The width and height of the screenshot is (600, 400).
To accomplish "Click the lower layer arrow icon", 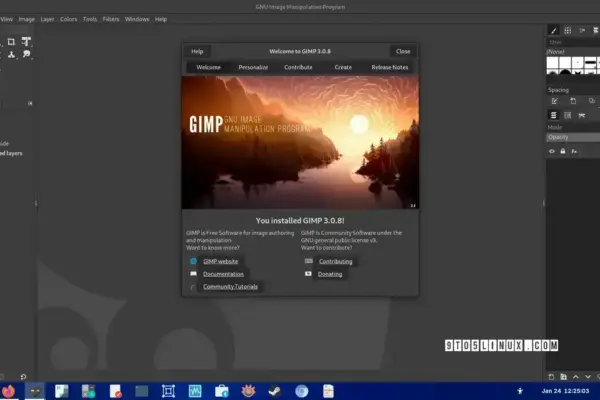I will click(588, 377).
